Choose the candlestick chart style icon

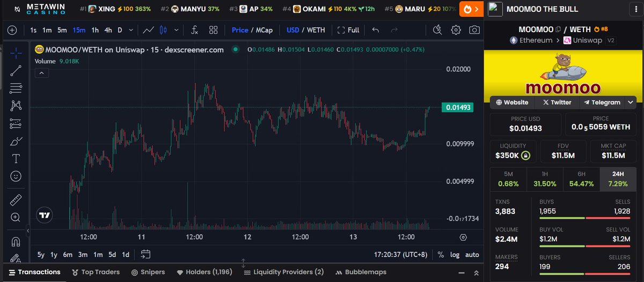coord(164,30)
